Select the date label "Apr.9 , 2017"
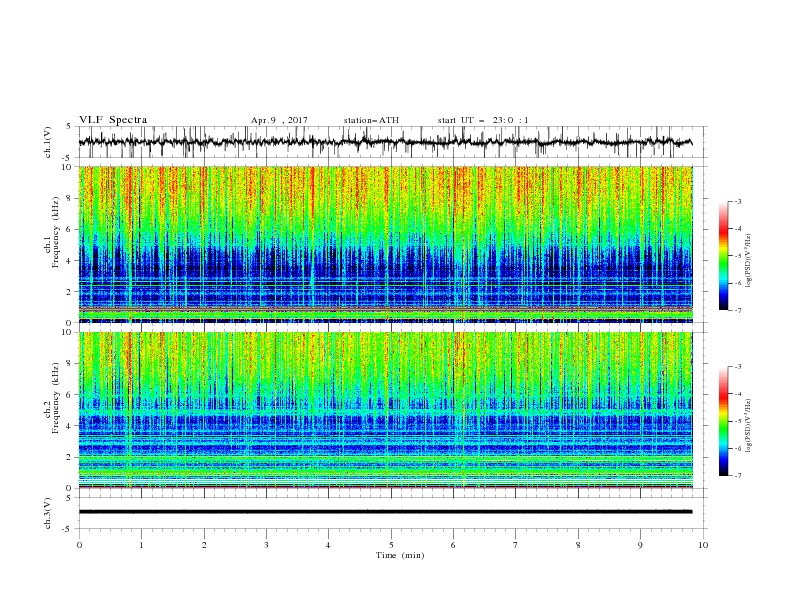Viewport: 792px width, 612px height. point(279,120)
